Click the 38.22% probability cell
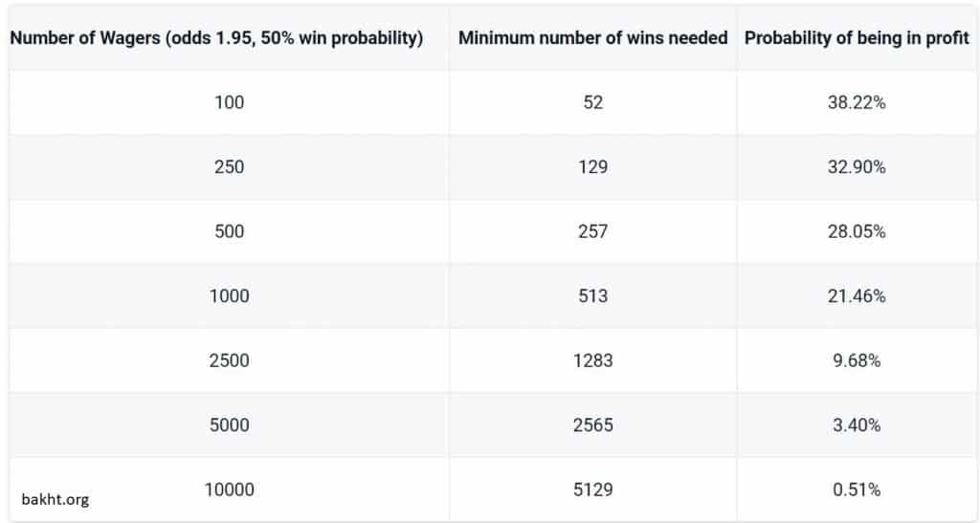The height and width of the screenshot is (523, 980). pyautogui.click(x=857, y=102)
